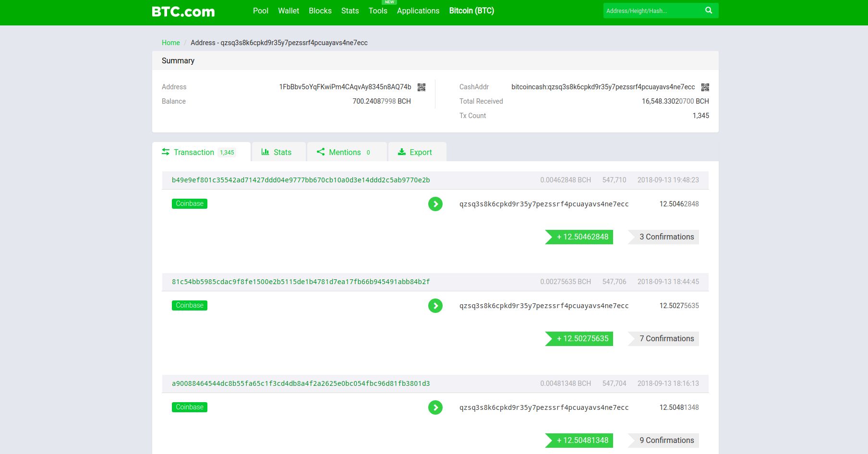Click the green arrow icon on the second transaction

pos(435,305)
